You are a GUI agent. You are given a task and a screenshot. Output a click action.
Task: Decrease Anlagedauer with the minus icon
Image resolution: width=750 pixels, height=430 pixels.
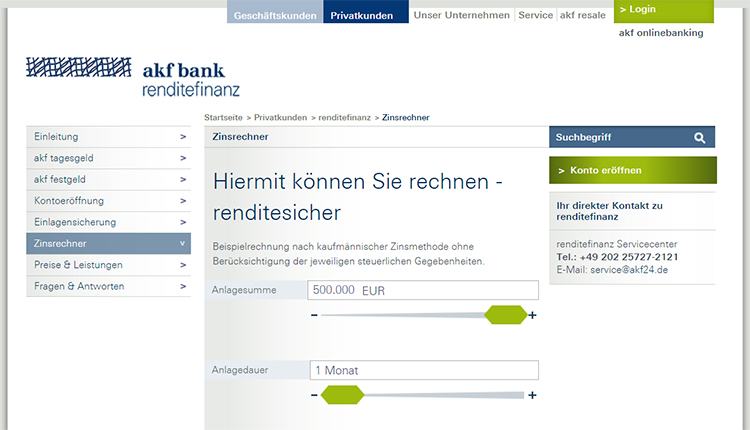pyautogui.click(x=314, y=395)
